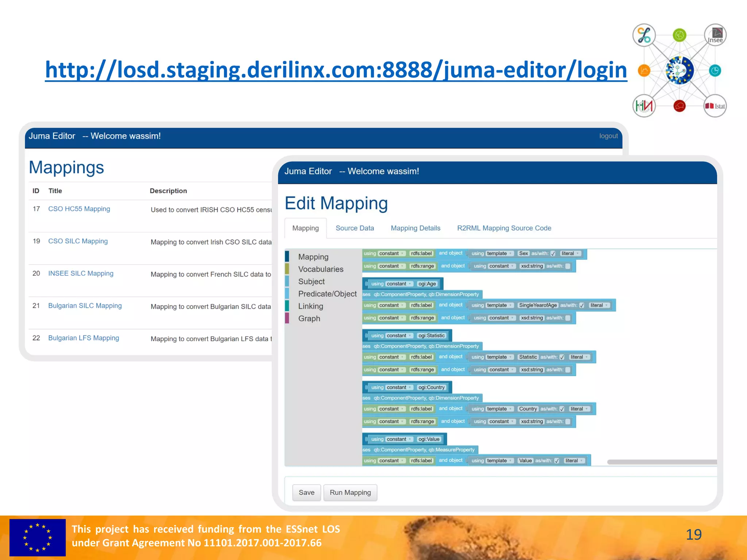
Task: Open the literal dropdown in the Sex row
Action: (570, 254)
